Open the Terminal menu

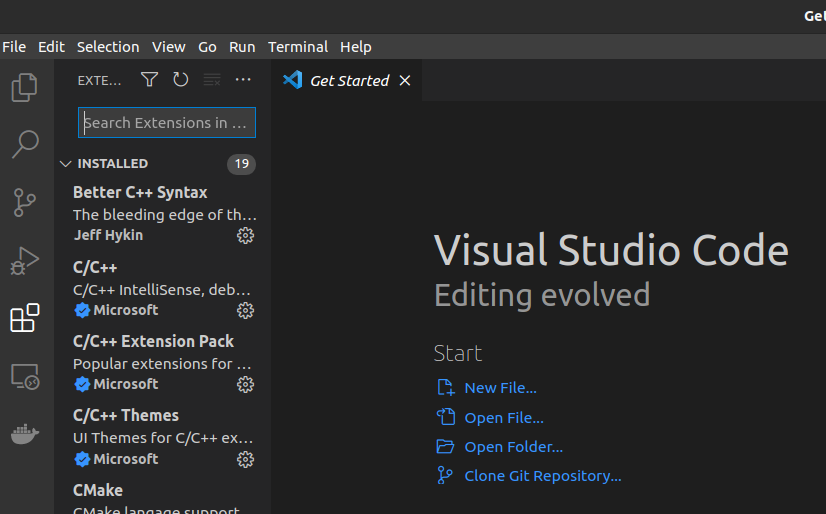coord(298,47)
